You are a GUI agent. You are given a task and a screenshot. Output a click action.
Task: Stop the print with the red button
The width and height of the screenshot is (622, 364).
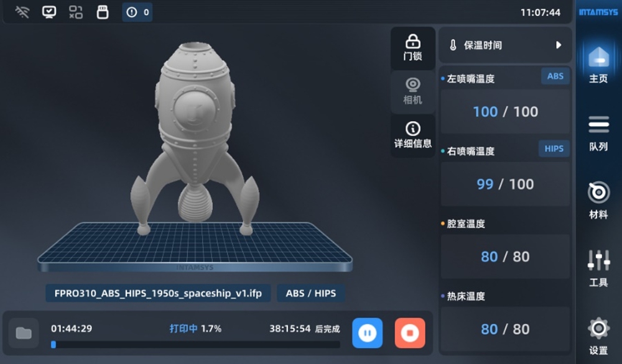410,333
